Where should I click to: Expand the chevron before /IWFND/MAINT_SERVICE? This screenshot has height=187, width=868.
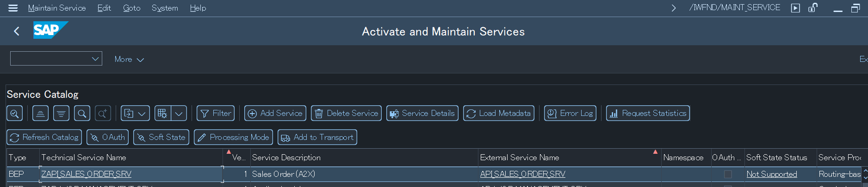674,8
